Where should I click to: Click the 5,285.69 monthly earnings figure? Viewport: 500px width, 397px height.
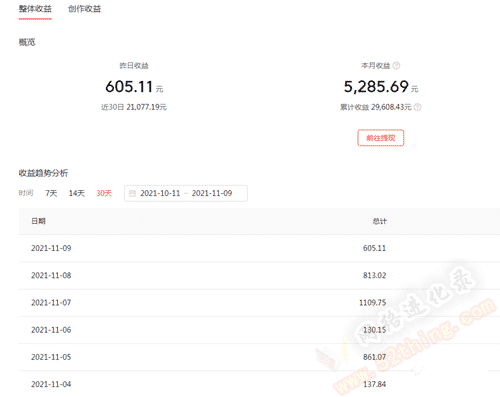click(x=376, y=87)
